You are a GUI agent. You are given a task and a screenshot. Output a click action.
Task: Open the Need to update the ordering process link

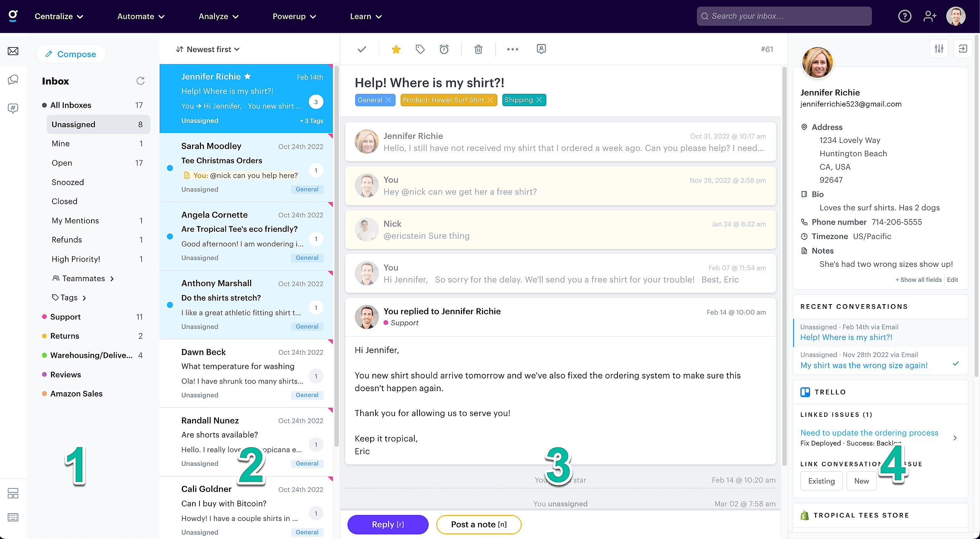(x=869, y=433)
